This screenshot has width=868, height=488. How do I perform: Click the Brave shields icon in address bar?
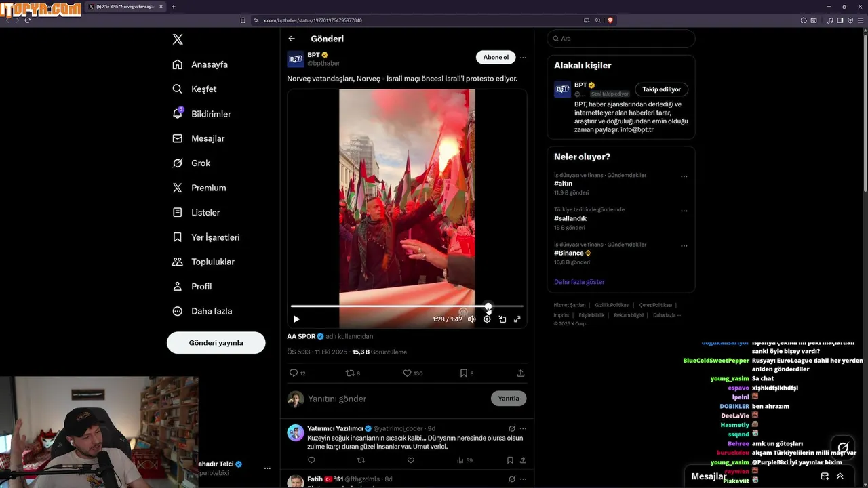click(x=610, y=20)
